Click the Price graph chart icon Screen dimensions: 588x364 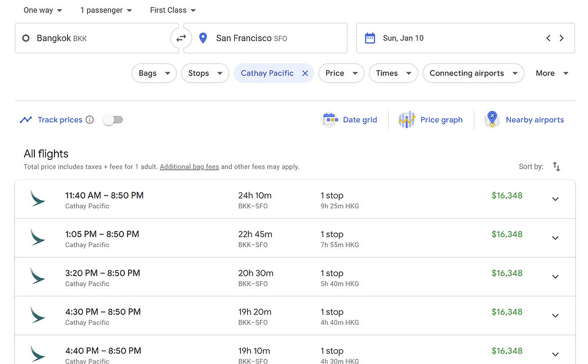click(x=407, y=120)
